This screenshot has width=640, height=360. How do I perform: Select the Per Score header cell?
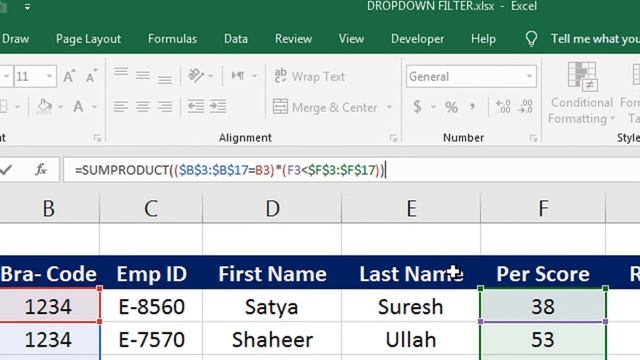[x=543, y=273]
